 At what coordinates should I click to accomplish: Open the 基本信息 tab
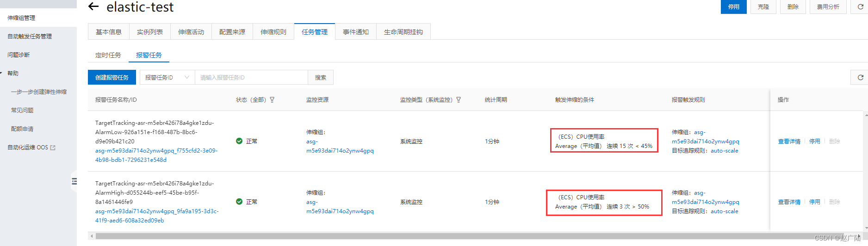coord(109,32)
